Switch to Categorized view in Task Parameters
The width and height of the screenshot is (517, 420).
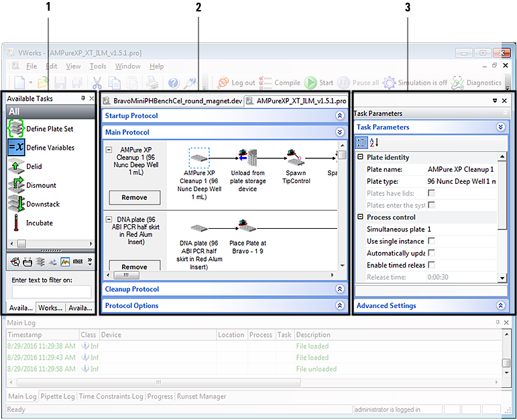[361, 142]
